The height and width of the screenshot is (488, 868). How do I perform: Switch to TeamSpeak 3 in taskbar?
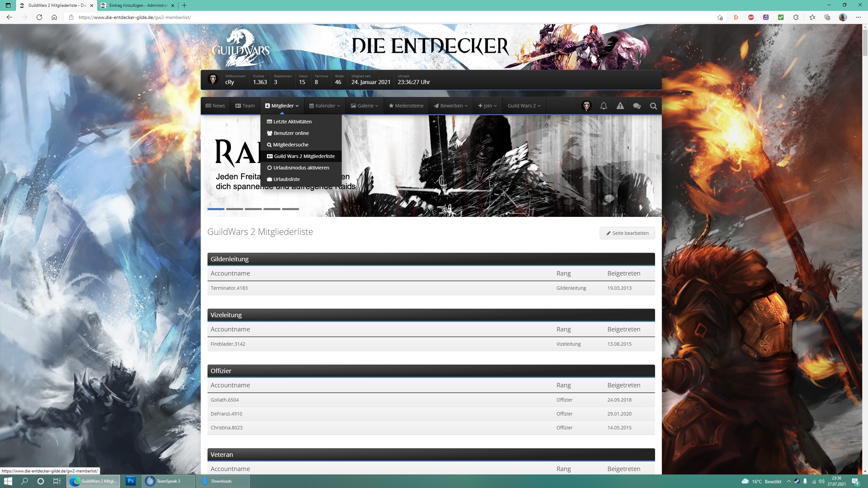(x=169, y=481)
